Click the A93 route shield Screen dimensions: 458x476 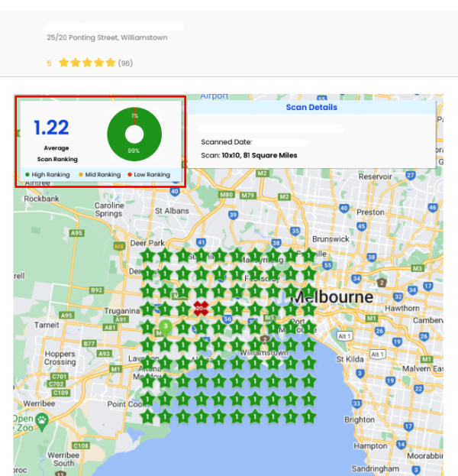(104, 354)
